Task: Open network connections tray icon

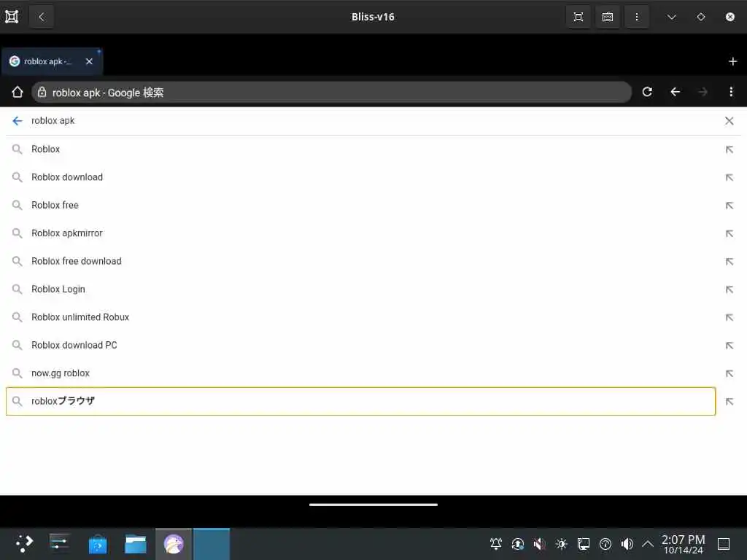Action: pos(583,544)
